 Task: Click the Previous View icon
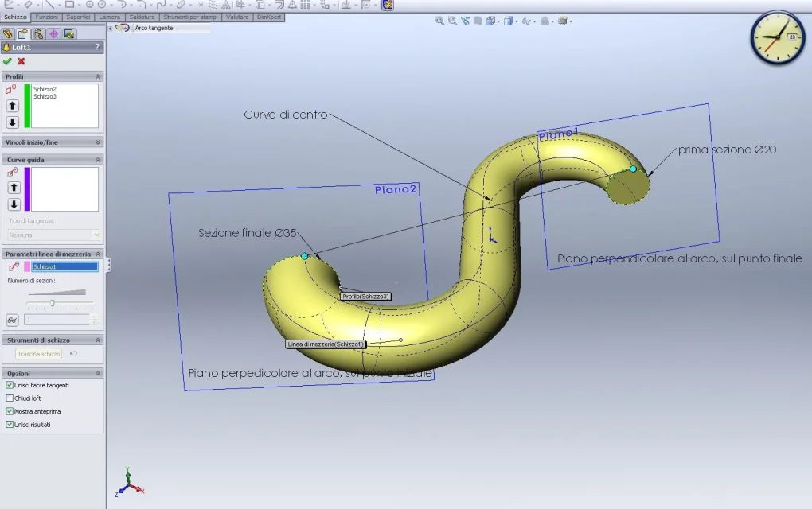click(x=465, y=21)
